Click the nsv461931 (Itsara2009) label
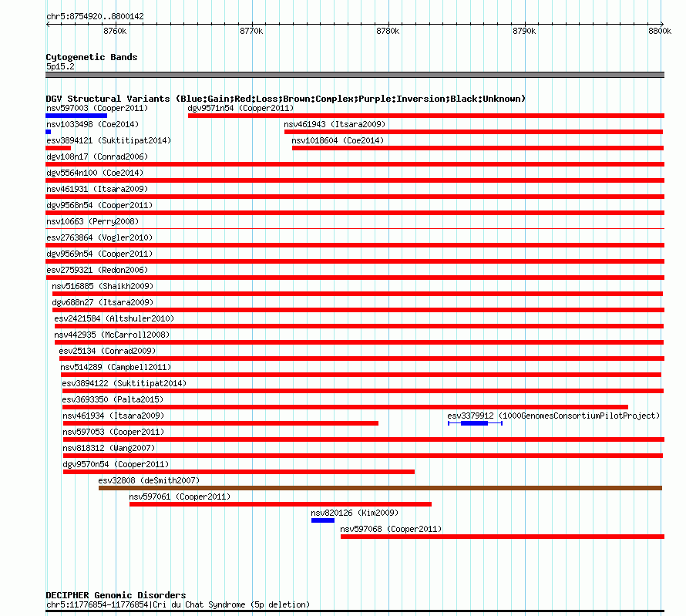Screen dimensions: 686x616 pos(97,189)
